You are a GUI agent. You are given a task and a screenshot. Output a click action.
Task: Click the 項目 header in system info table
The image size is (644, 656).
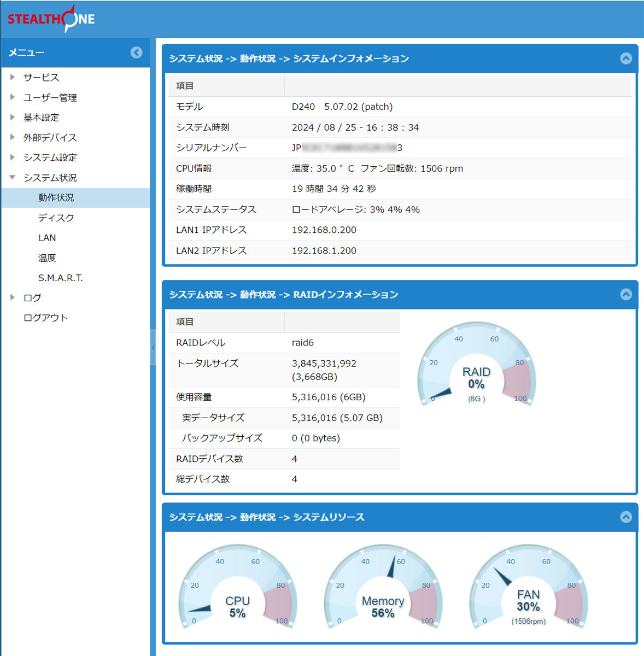click(x=185, y=86)
